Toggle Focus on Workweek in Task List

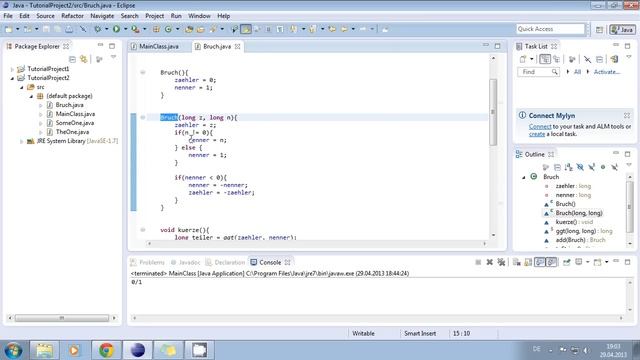[572, 59]
